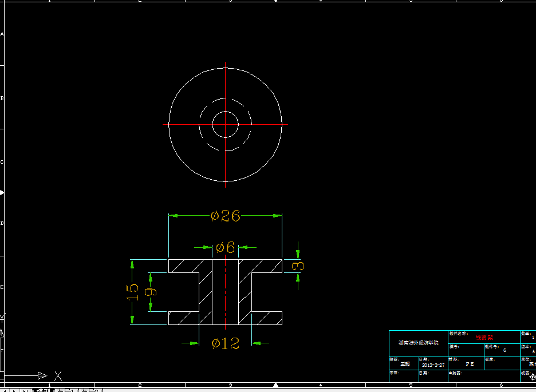Click the UCS X-axis arrow icon
This screenshot has width=536, height=392.
[42, 375]
